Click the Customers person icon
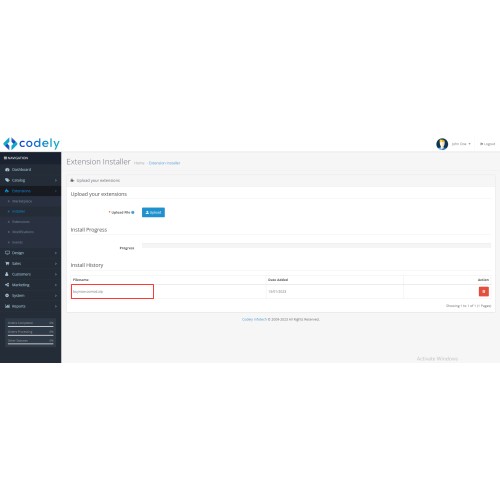The width and height of the screenshot is (500, 500). tap(7, 274)
